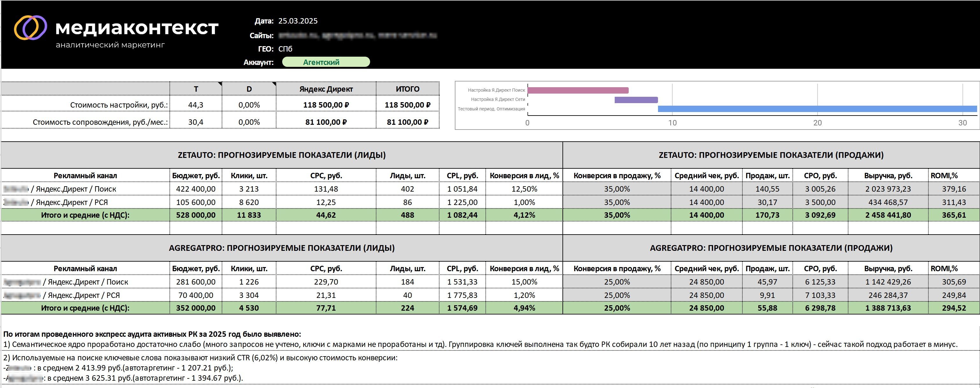Select the ГЕО value cell СПб
This screenshot has width=980, height=388.
coord(285,49)
